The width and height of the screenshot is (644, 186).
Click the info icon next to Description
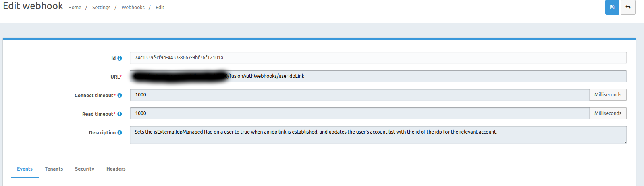(120, 133)
